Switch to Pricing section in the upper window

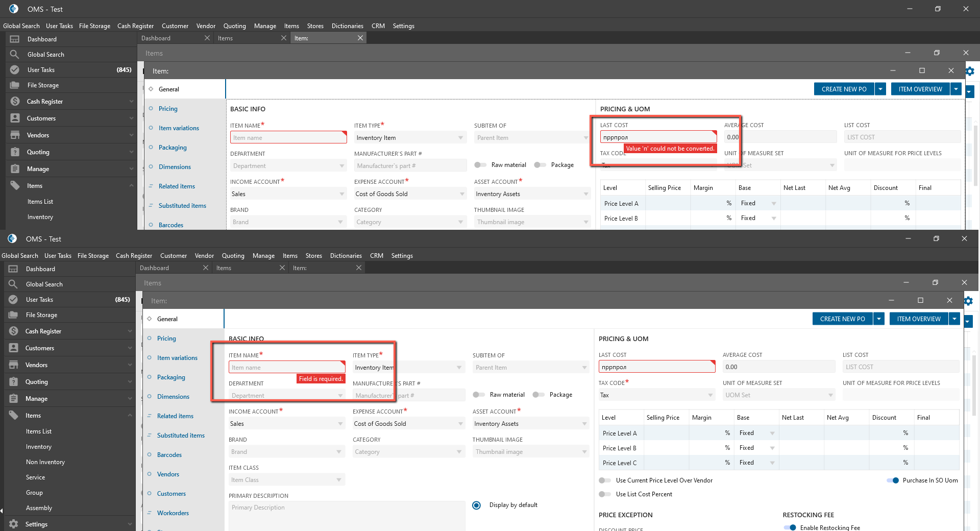click(x=168, y=109)
